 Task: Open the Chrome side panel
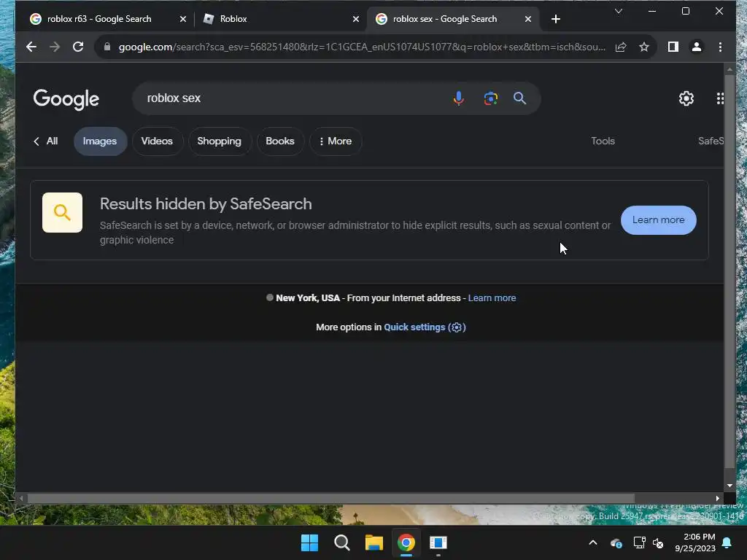[x=673, y=47]
